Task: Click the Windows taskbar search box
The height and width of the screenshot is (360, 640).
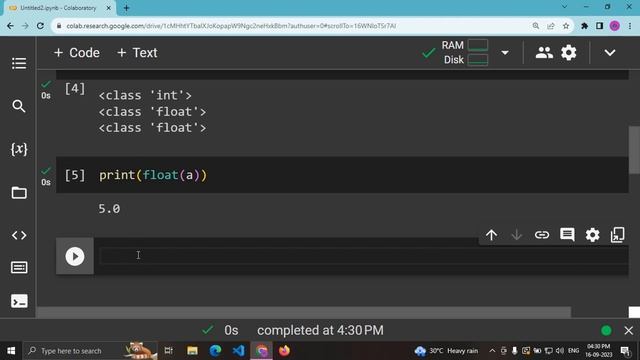Action: pos(90,351)
